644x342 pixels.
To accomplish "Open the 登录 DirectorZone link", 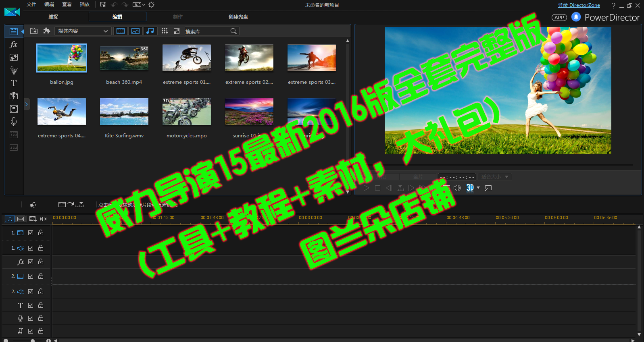I will [x=579, y=5].
